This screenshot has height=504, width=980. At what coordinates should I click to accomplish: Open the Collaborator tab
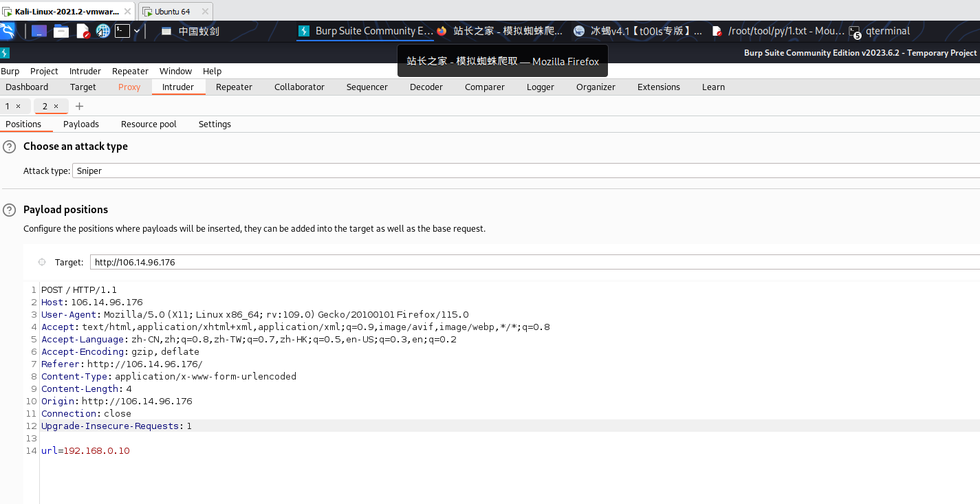(x=299, y=87)
